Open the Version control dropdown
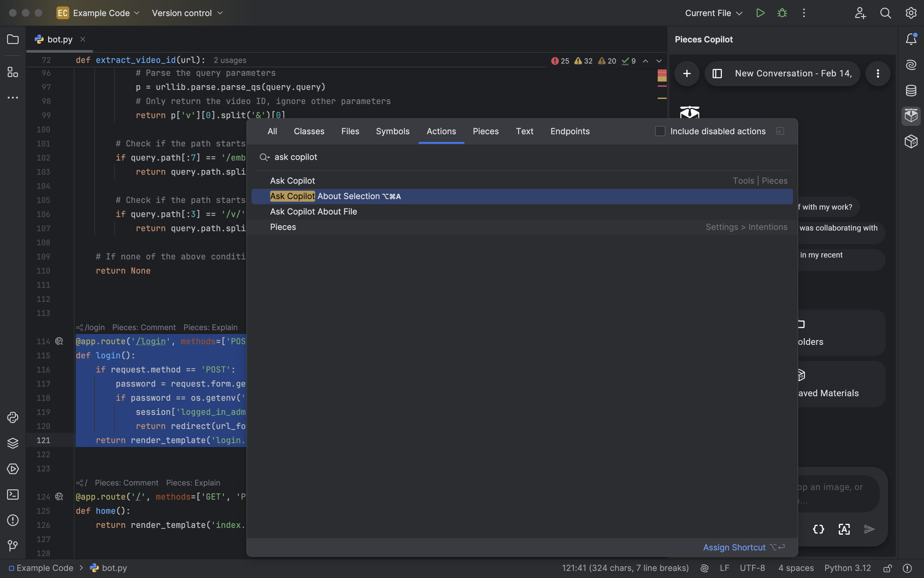 (187, 13)
